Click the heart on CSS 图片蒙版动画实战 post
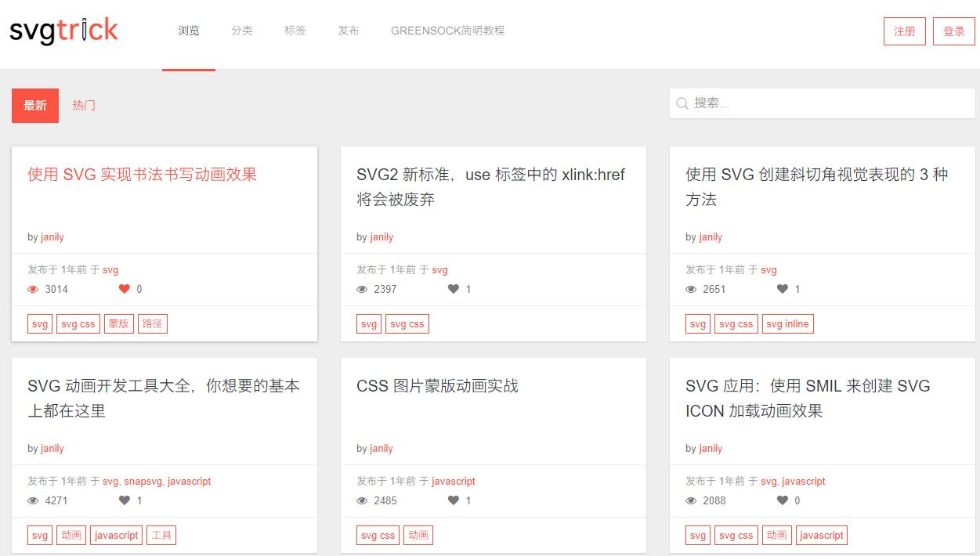Image resolution: width=980 pixels, height=556 pixels. tap(454, 500)
